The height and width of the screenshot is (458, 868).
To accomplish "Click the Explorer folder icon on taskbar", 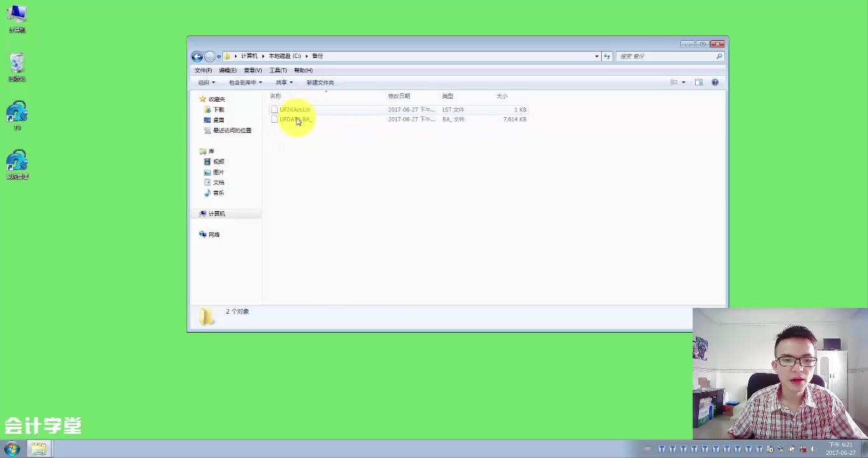I will tap(38, 449).
